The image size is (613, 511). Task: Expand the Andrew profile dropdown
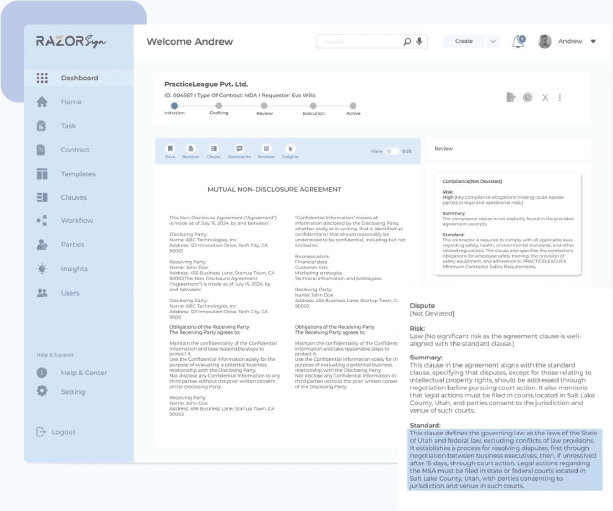click(593, 42)
